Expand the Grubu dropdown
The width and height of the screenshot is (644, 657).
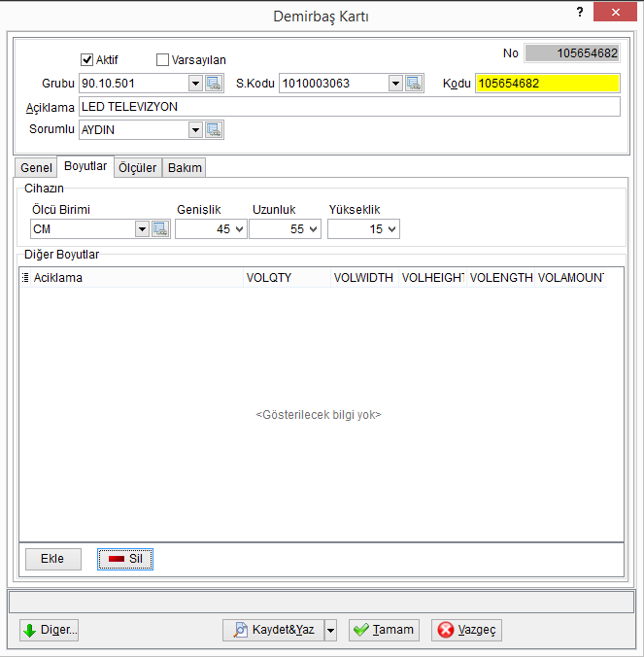[195, 84]
